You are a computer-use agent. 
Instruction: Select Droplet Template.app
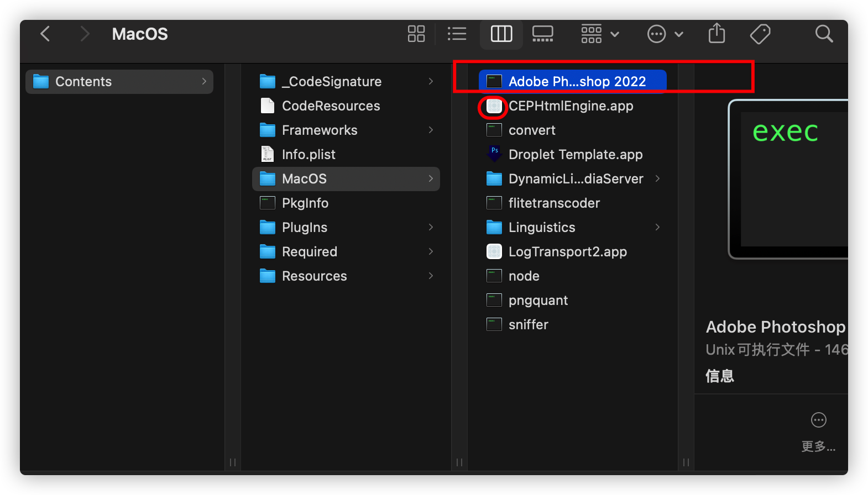(x=573, y=155)
